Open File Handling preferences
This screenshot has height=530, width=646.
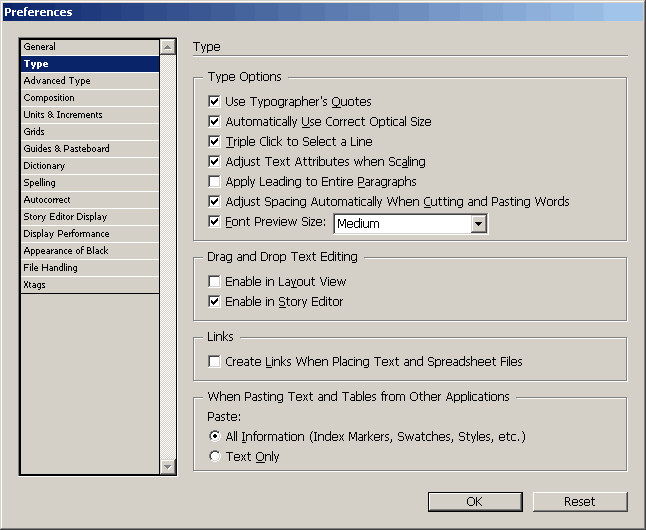(x=90, y=267)
